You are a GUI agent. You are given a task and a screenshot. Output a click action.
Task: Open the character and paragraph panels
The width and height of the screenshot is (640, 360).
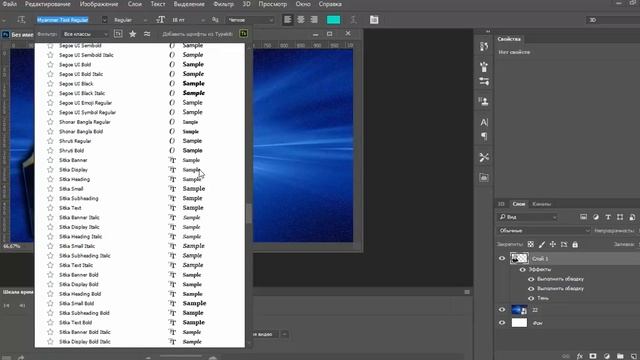(x=374, y=20)
